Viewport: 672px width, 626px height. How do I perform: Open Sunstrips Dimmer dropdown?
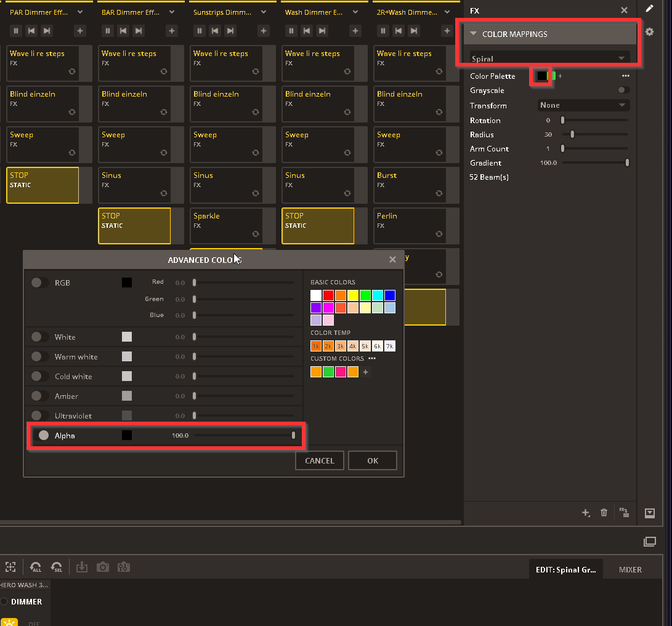click(x=263, y=12)
